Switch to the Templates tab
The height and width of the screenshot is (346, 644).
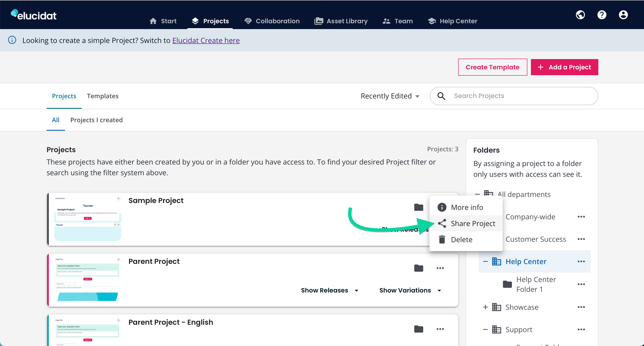(103, 96)
